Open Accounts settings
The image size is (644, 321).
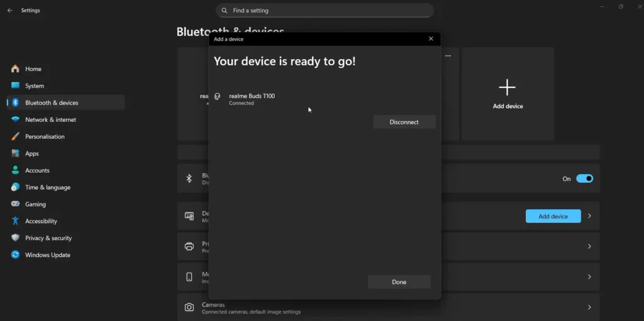(x=65, y=170)
